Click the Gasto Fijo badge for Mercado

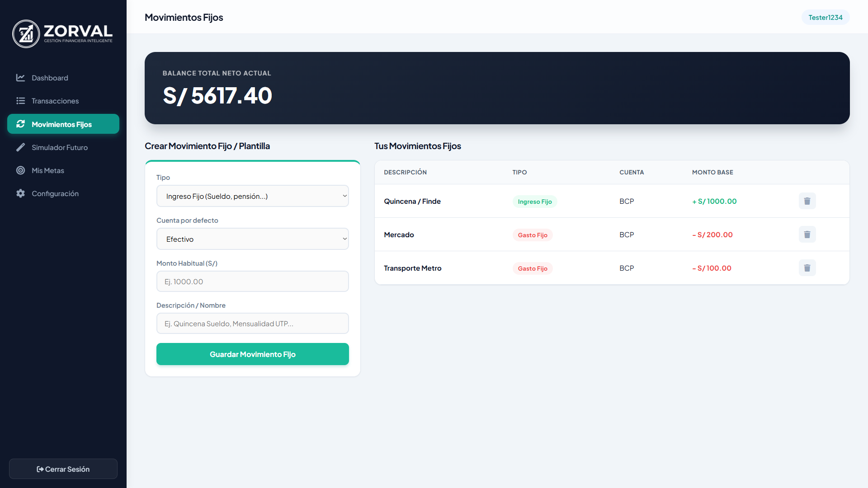pyautogui.click(x=532, y=235)
